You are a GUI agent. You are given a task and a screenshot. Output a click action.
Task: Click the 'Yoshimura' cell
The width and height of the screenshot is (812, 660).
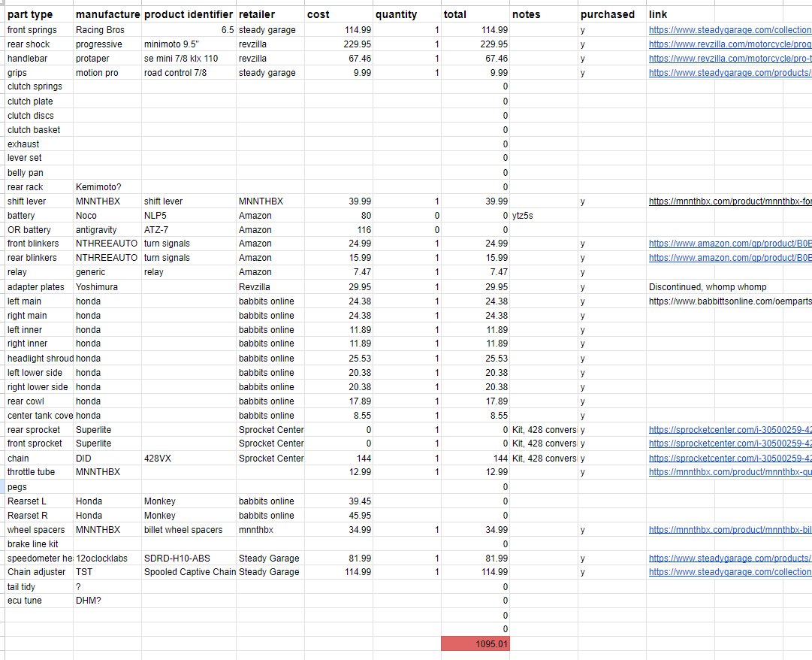(107, 287)
